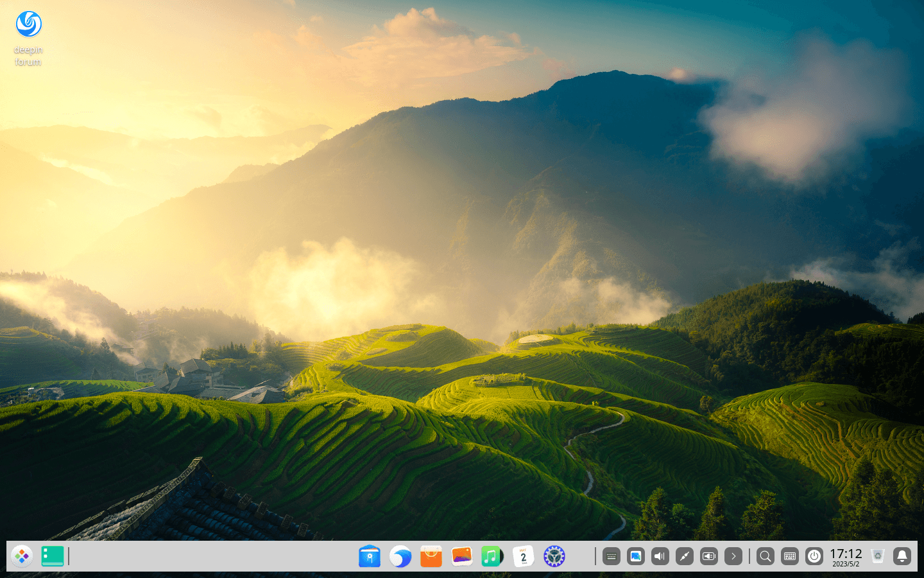924x578 pixels.
Task: Open the Album image viewer icon
Action: click(462, 556)
